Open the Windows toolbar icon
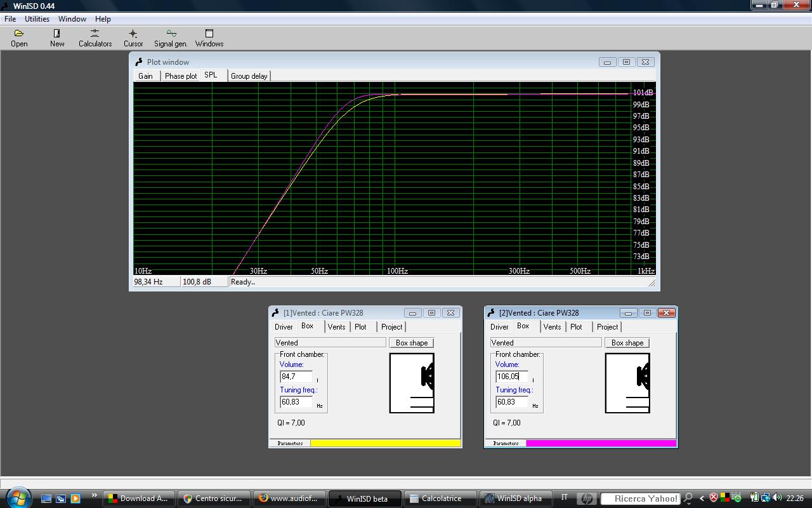The width and height of the screenshot is (812, 508). 209,37
